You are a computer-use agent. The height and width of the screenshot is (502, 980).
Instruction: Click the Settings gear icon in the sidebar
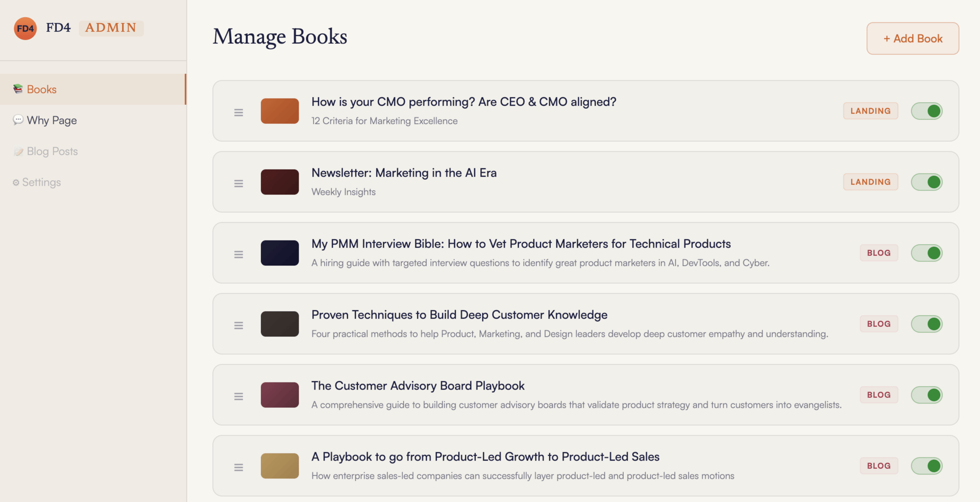click(16, 182)
